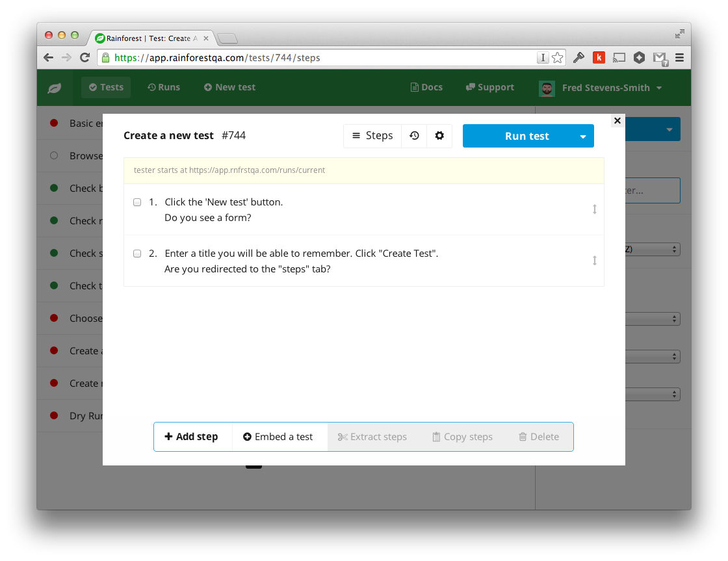Toggle fullscreen with the corner arrows
Viewport: 728px width, 561px height.
coord(680,34)
